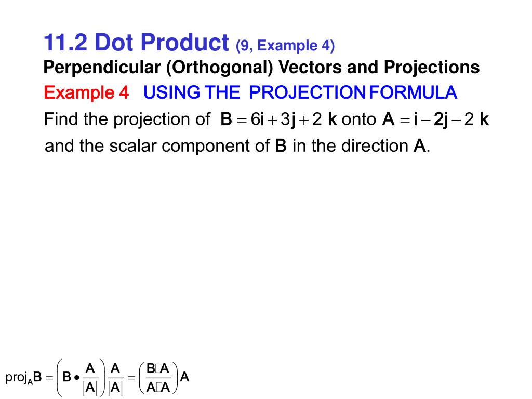Select the B·A over A·A fraction
Image resolution: width=532 pixels, height=399 pixels.
[x=158, y=378]
